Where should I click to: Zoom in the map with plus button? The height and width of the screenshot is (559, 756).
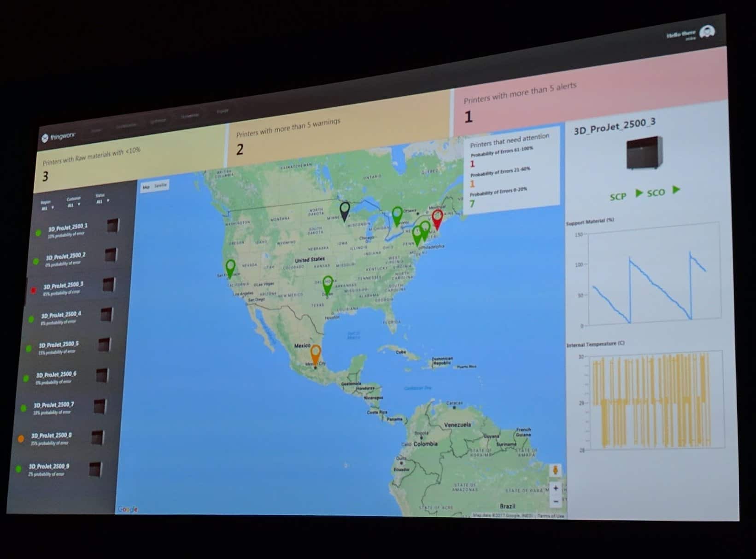tap(556, 488)
